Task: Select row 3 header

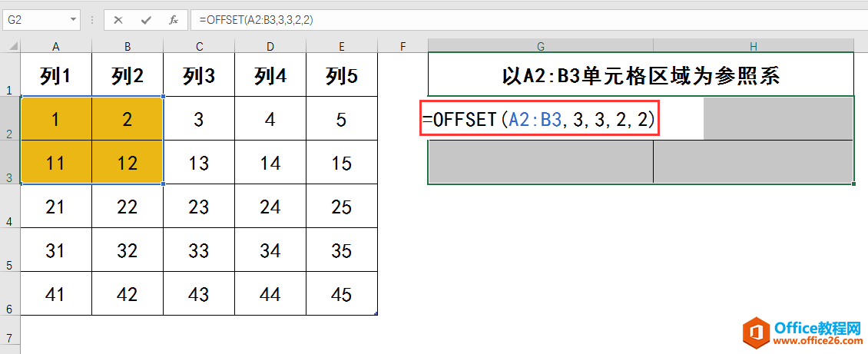Action: (x=10, y=162)
